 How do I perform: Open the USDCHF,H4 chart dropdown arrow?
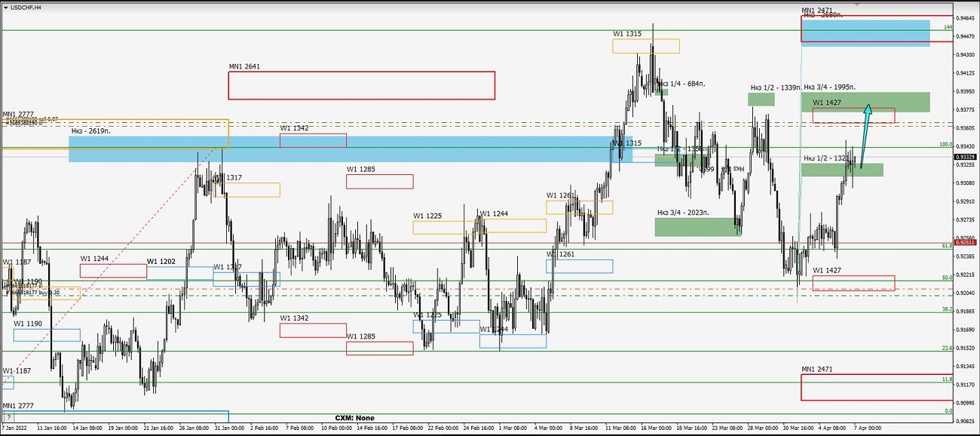[6, 7]
